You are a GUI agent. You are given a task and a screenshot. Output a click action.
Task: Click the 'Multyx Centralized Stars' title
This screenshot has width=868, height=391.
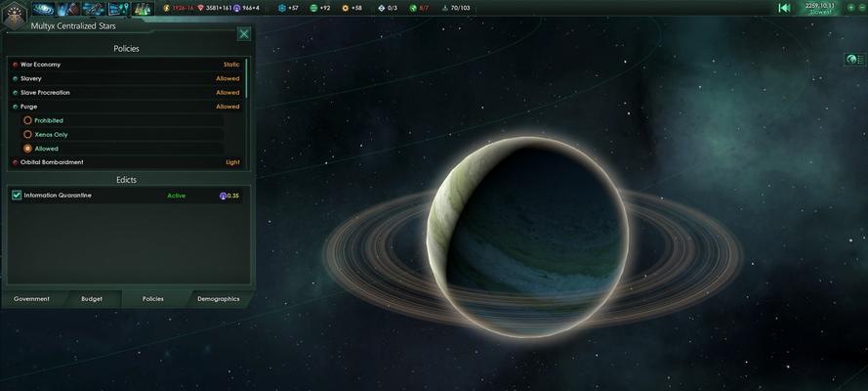pyautogui.click(x=73, y=25)
